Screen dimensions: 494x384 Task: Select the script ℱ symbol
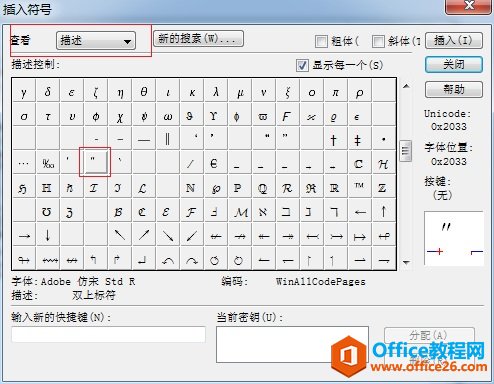point(192,211)
